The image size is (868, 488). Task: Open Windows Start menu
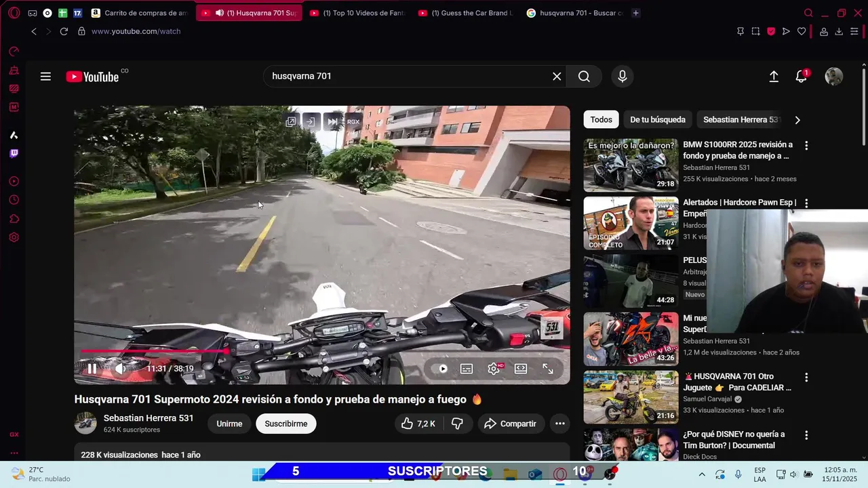(x=258, y=474)
